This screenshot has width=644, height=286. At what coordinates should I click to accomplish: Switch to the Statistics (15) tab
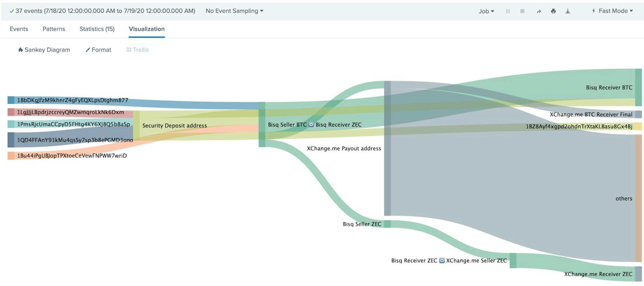pos(97,29)
